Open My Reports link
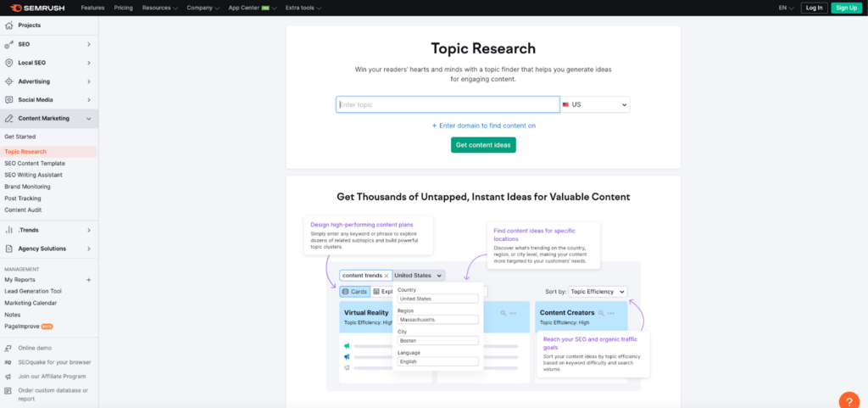 pos(20,280)
